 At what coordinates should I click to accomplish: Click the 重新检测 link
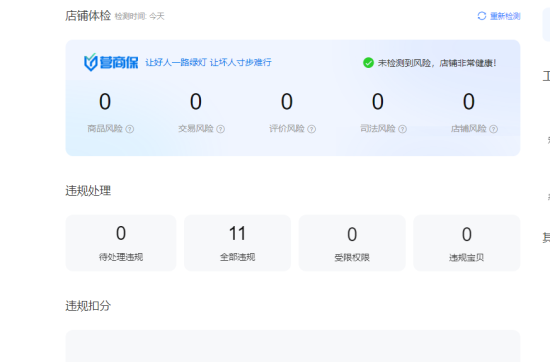(x=505, y=16)
